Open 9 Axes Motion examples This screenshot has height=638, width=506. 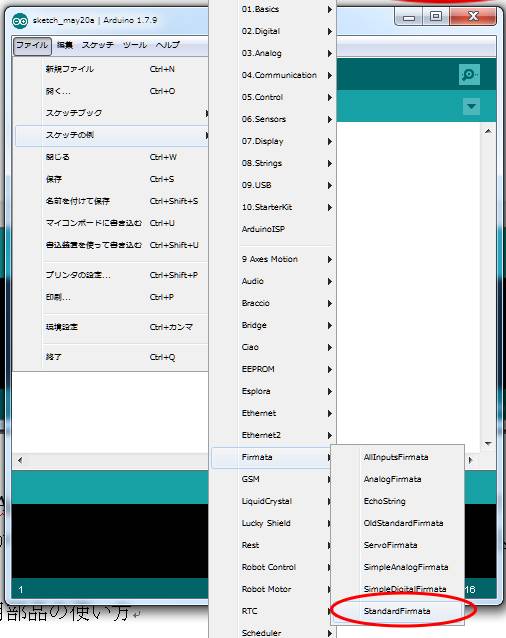click(x=273, y=259)
